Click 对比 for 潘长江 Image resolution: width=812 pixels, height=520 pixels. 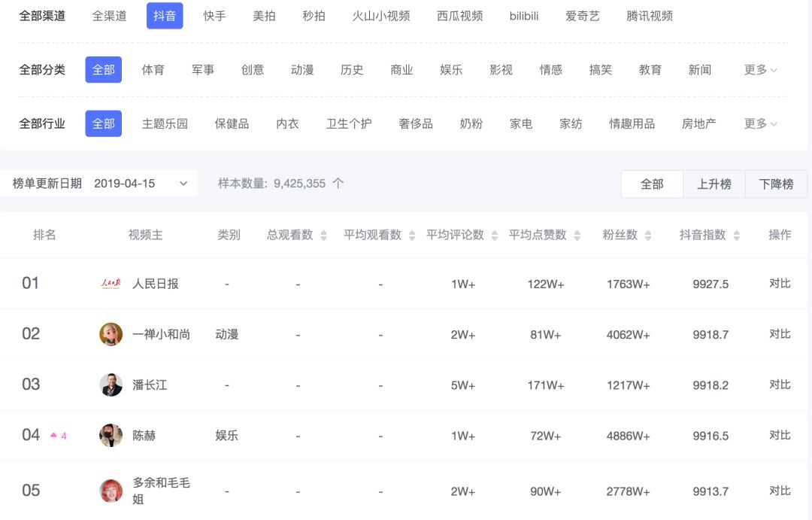pyautogui.click(x=780, y=385)
